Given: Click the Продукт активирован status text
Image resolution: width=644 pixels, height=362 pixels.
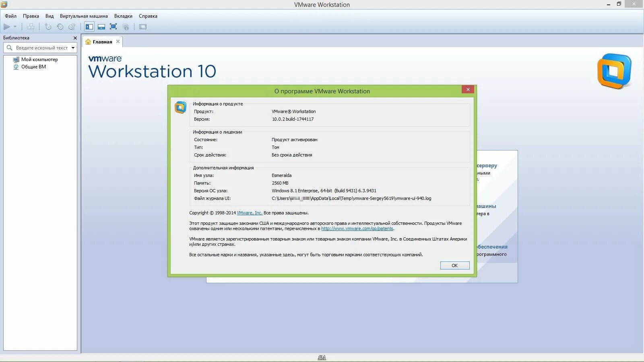Looking at the screenshot, I should tap(295, 140).
